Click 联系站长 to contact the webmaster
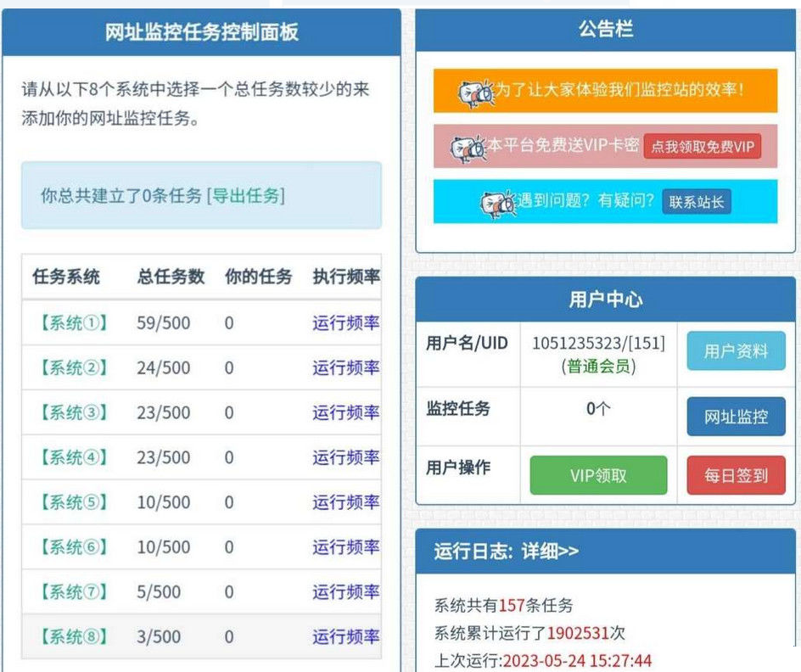Viewport: 801px width, 672px height. coord(697,203)
